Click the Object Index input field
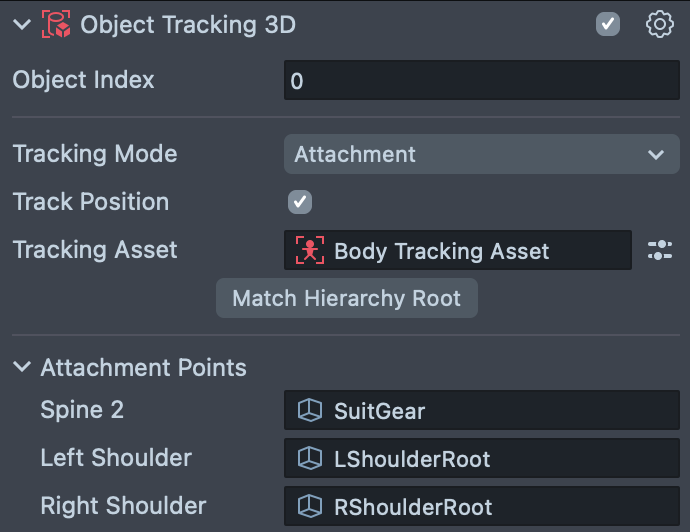This screenshot has height=532, width=690. [x=481, y=81]
